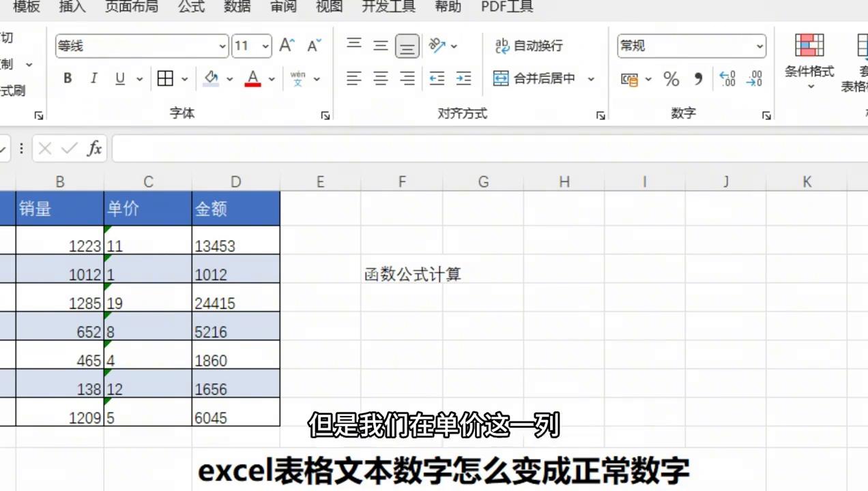
Task: Increase indent
Action: (x=463, y=78)
